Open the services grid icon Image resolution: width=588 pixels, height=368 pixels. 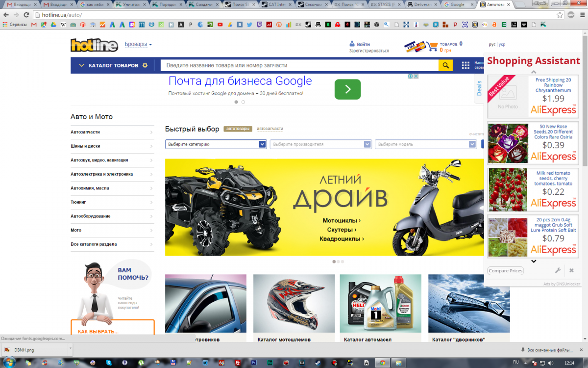coord(465,65)
